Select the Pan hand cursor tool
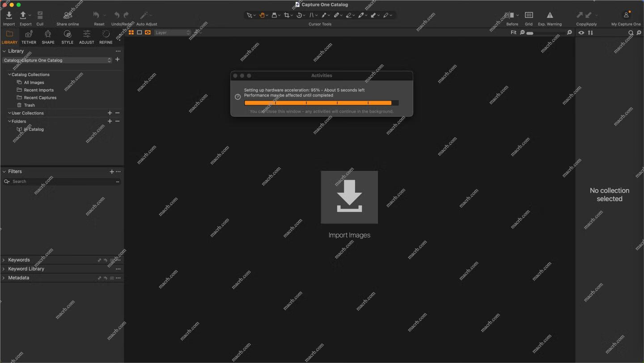 [x=262, y=15]
